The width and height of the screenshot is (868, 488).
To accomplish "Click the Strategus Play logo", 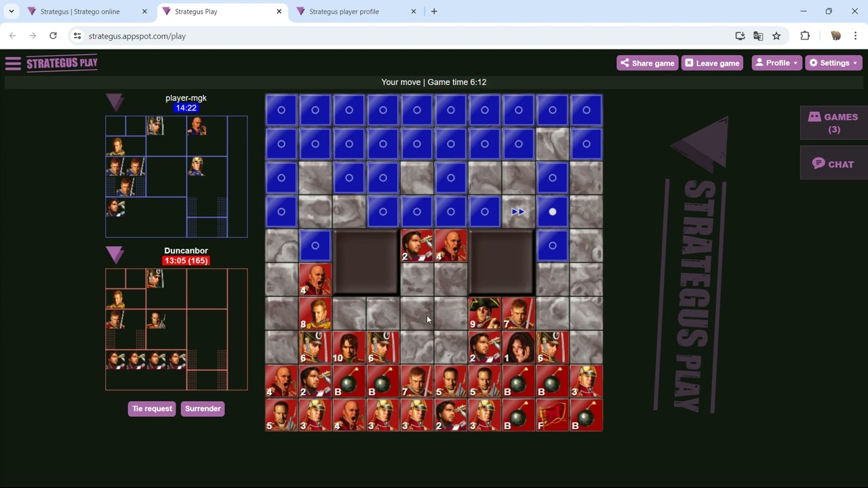I will [62, 63].
